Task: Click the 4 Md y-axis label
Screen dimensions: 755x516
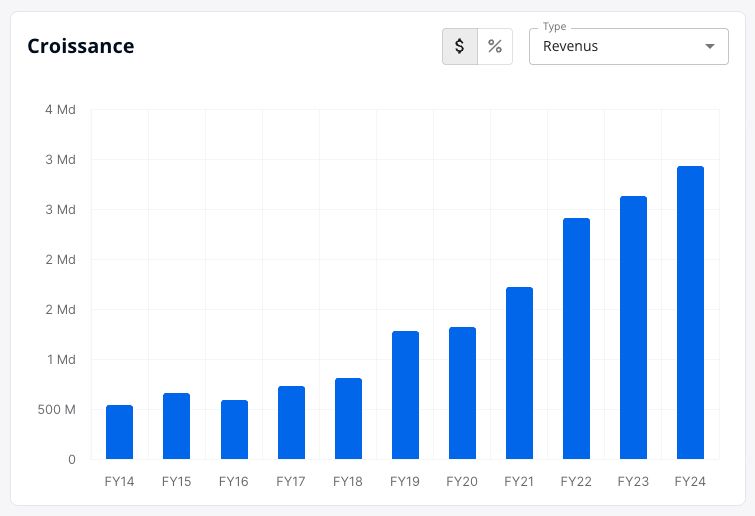Action: click(x=60, y=110)
